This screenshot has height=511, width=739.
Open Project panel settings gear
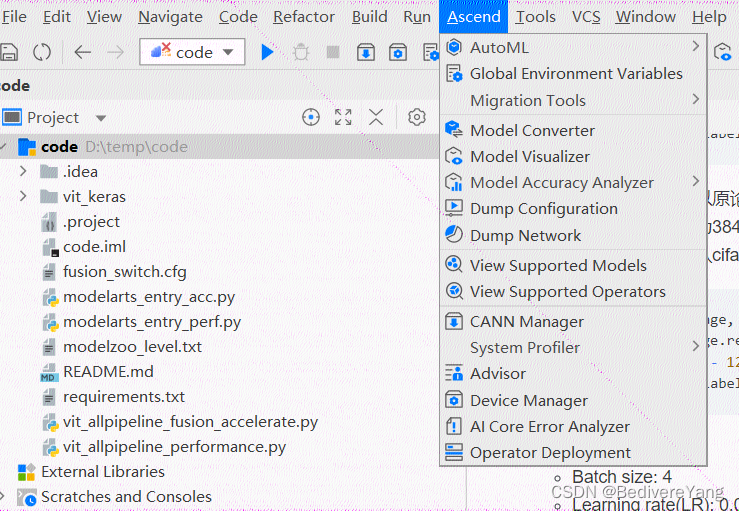click(x=417, y=117)
